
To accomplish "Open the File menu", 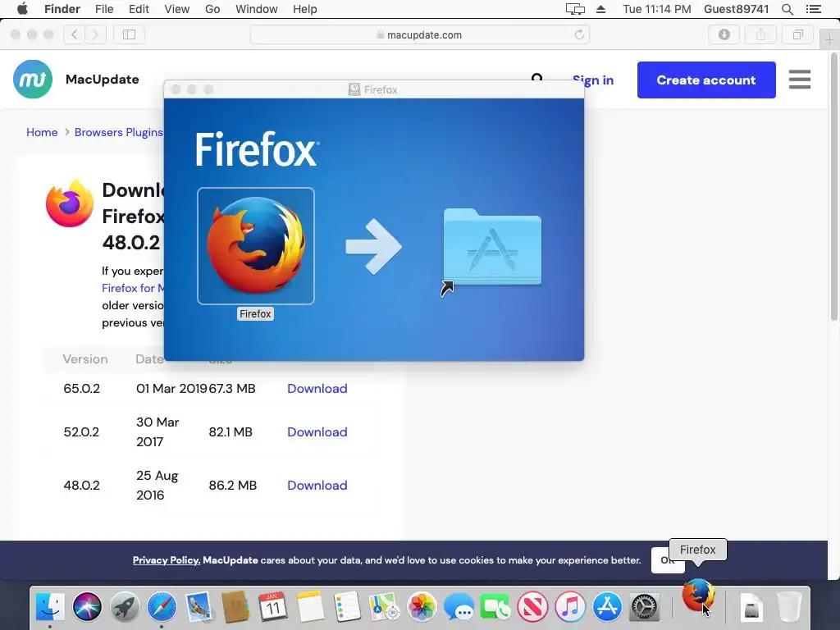I will point(104,9).
